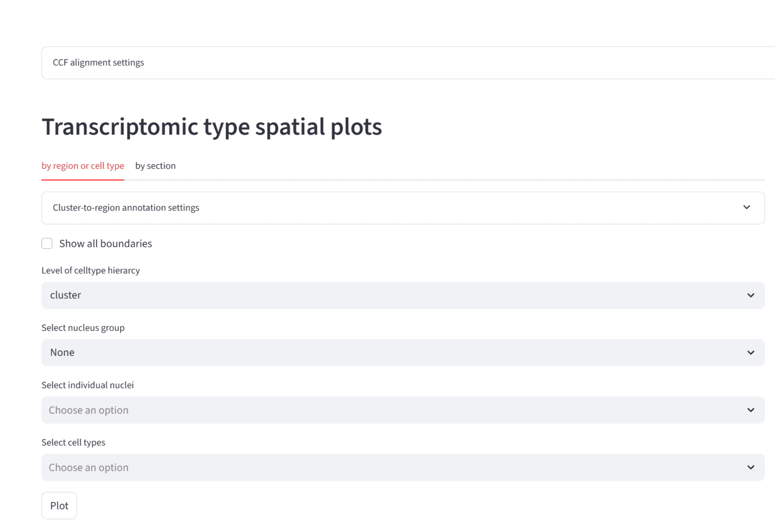
Task: Enable the Show all boundaries checkbox
Action: (47, 244)
